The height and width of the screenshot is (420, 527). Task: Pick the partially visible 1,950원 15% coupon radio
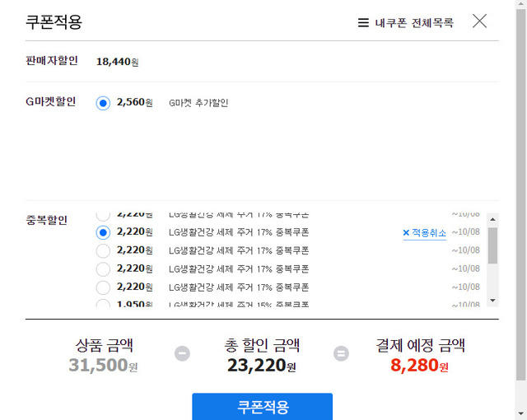point(103,304)
